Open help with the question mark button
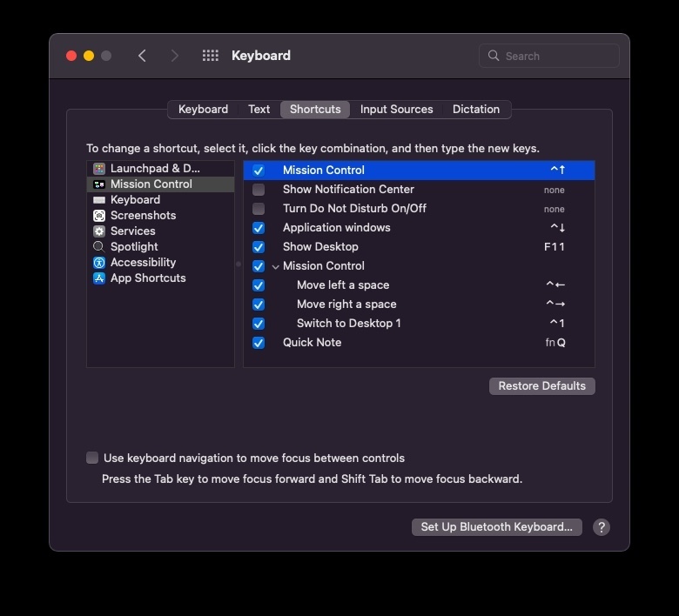Viewport: 679px width, 616px height. coord(602,527)
